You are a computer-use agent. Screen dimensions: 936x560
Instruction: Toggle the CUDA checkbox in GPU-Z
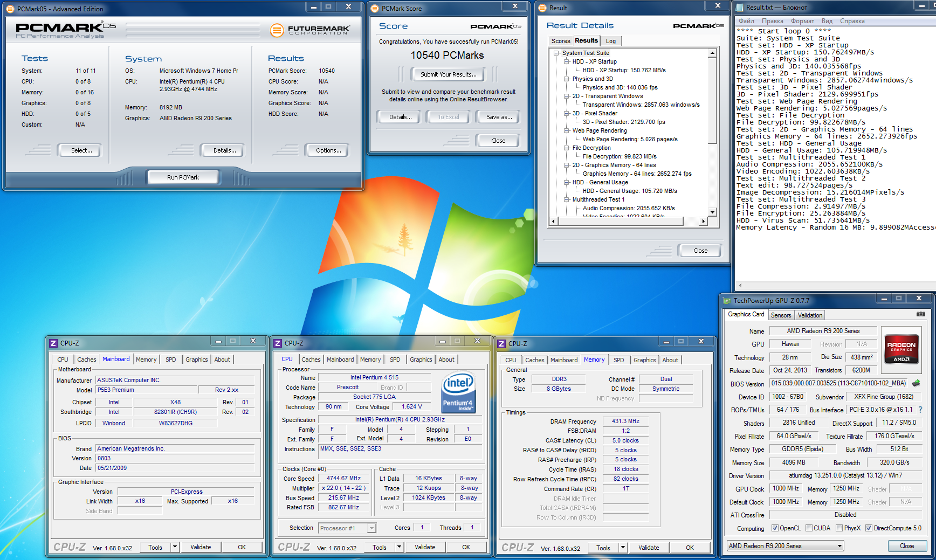809,528
